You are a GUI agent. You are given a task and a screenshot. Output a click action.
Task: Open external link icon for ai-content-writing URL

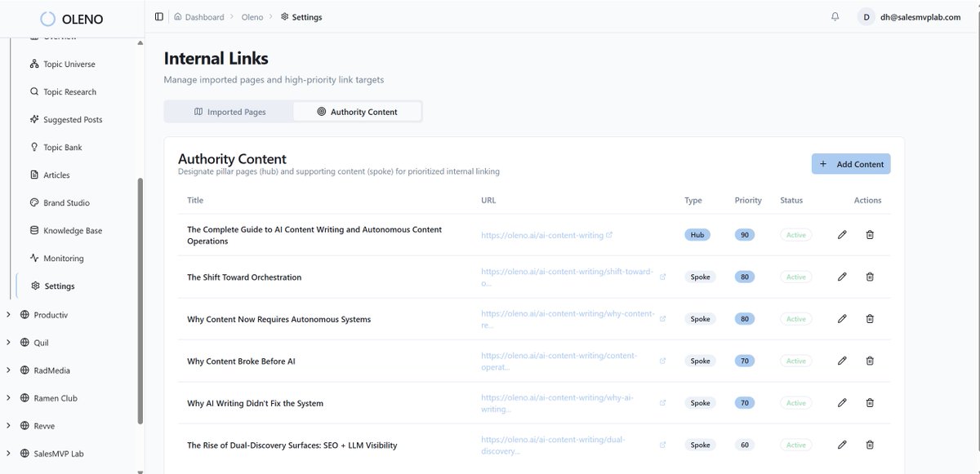(609, 235)
